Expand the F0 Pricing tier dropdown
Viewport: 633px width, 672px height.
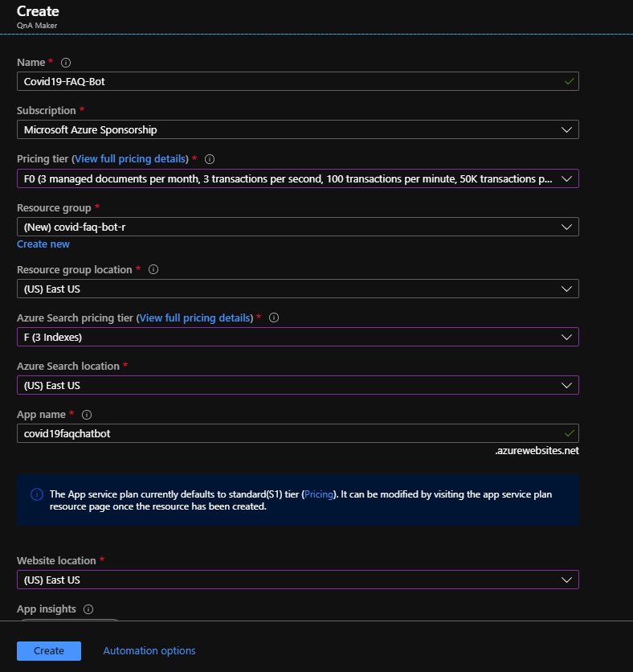298,178
